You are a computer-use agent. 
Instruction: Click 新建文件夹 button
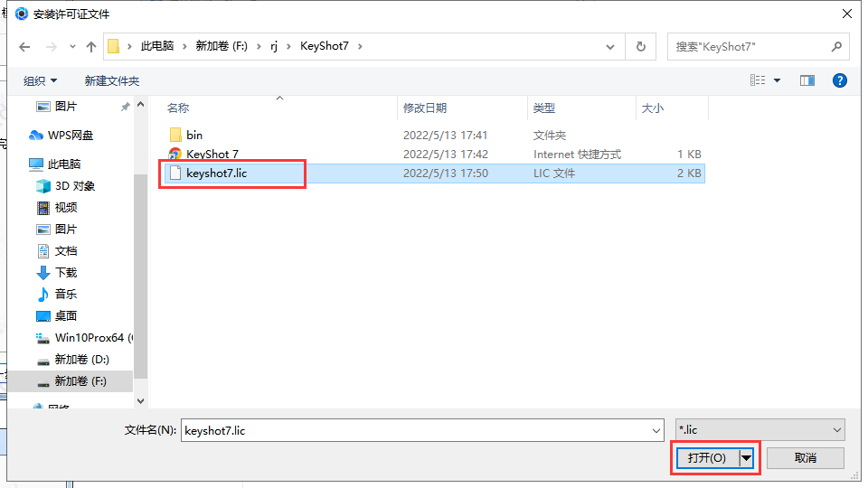[112, 80]
